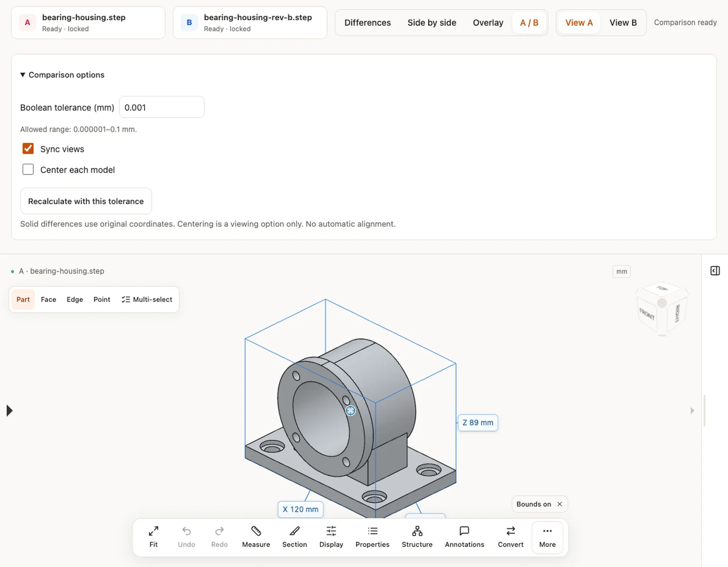The height and width of the screenshot is (567, 728).
Task: Focus the Boolean tolerance input field
Action: (x=162, y=107)
